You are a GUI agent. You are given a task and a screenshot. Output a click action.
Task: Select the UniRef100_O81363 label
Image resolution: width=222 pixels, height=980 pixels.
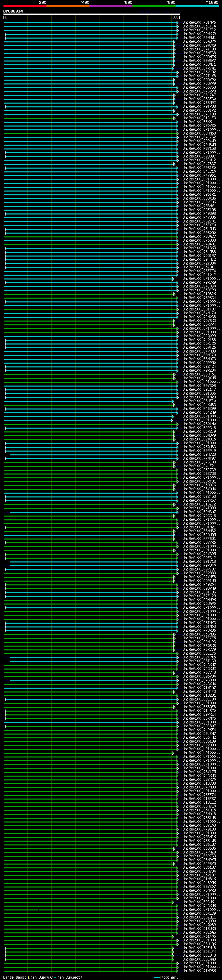199,248
